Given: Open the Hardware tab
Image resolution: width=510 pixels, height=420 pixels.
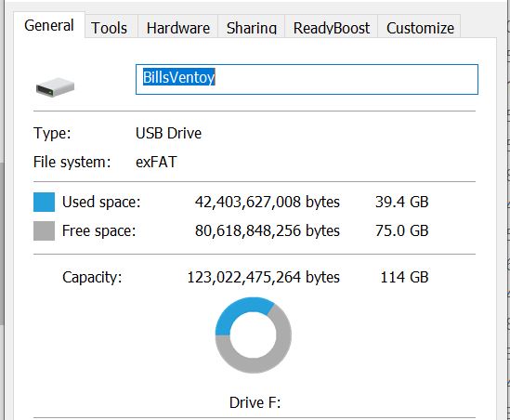Looking at the screenshot, I should [x=178, y=28].
